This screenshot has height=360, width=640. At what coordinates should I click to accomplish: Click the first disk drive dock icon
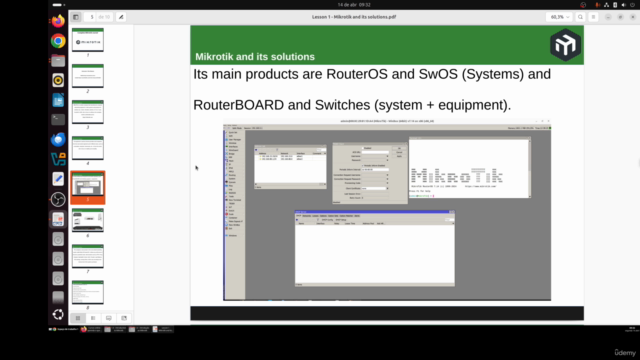[x=58, y=239]
